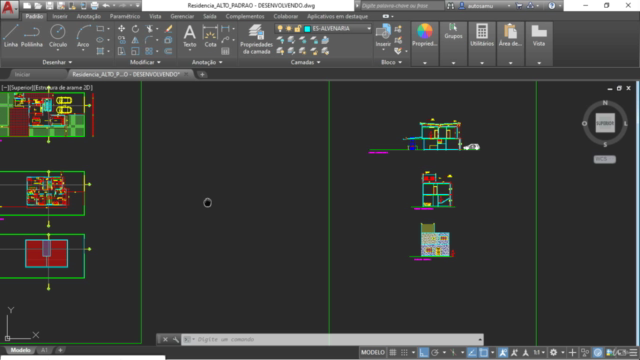Select the Mirror tool
640x360 pixels.
pyautogui.click(x=135, y=40)
